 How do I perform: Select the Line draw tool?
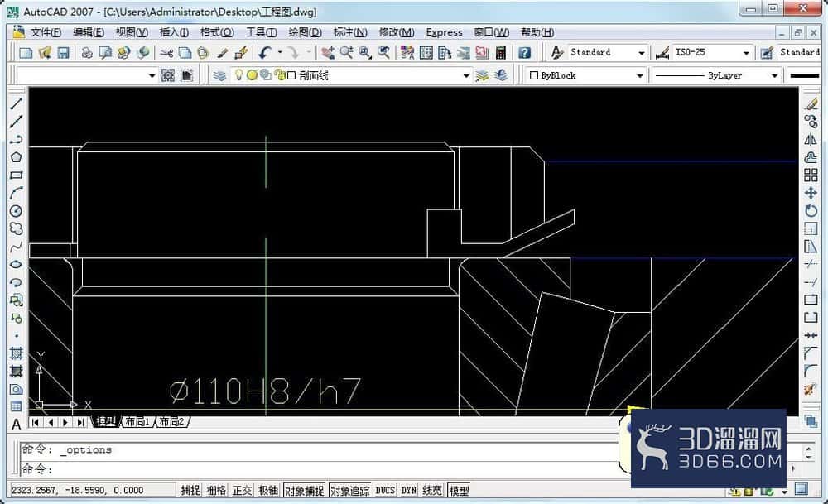click(16, 103)
